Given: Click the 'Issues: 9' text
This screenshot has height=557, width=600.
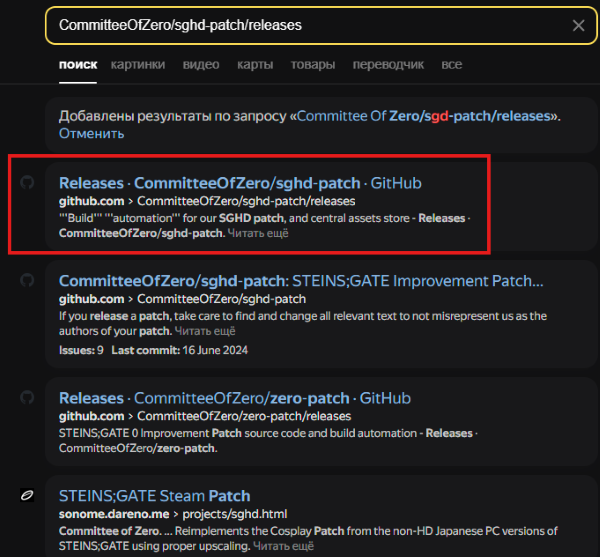Looking at the screenshot, I should coord(81,350).
